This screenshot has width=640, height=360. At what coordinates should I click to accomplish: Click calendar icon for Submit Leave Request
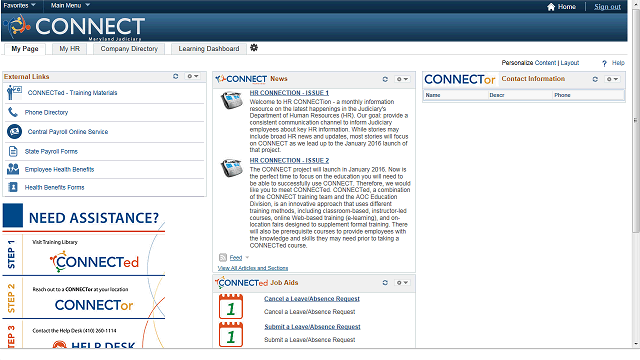coord(231,334)
